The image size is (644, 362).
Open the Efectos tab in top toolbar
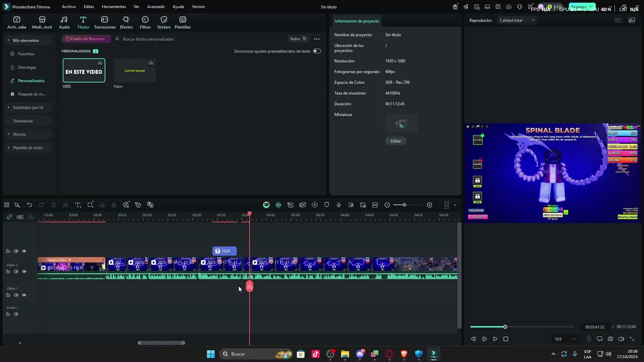126,23
